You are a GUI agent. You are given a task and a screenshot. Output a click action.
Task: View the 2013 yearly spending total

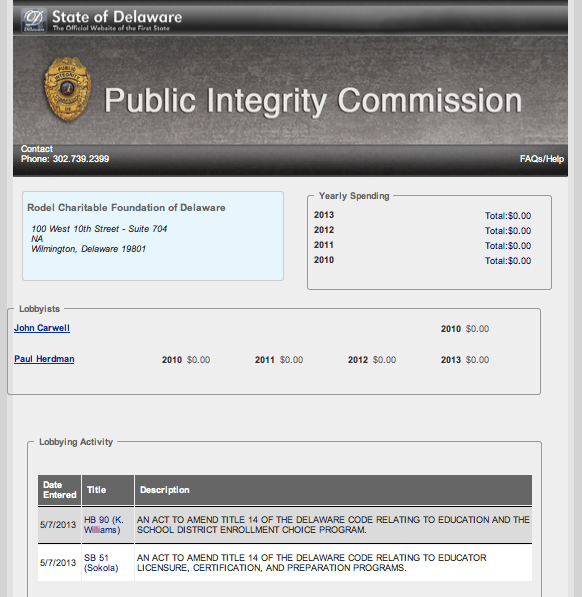click(508, 216)
